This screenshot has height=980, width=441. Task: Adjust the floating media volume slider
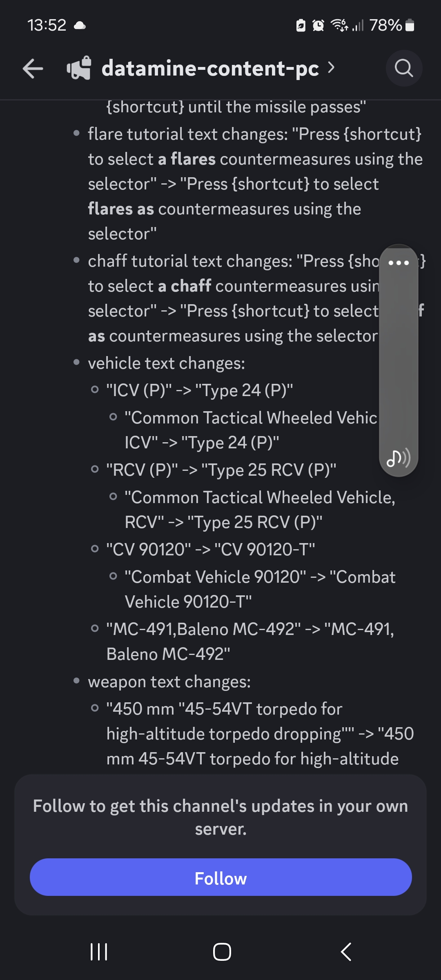399,359
